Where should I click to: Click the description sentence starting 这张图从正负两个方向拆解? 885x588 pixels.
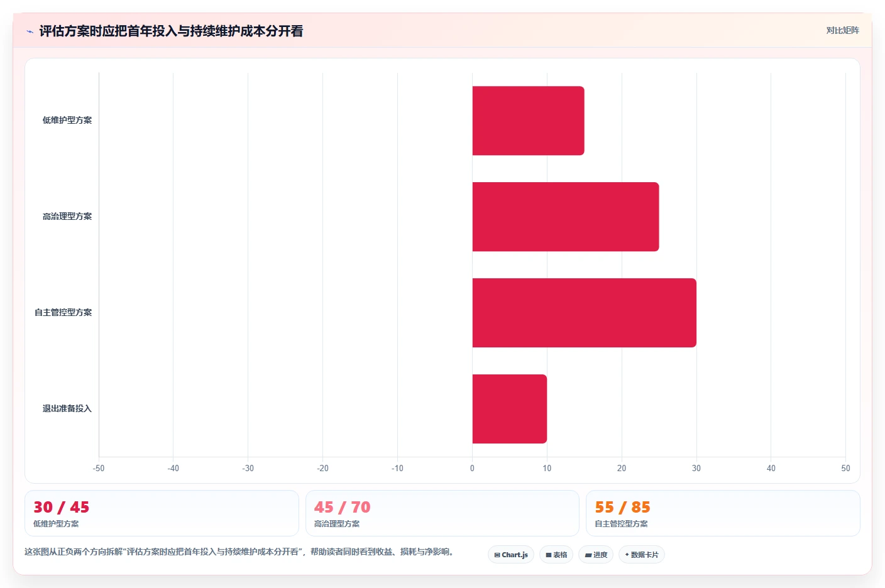tap(239, 552)
